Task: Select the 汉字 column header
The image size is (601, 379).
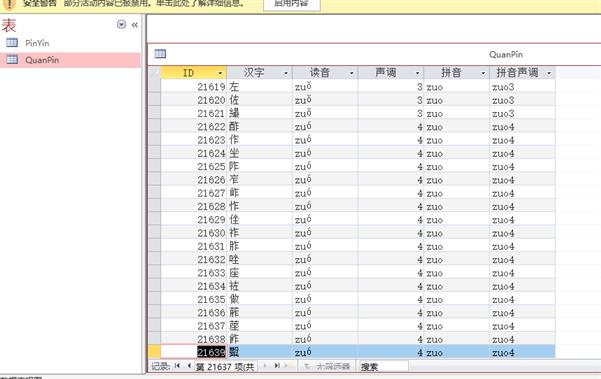Action: click(x=259, y=73)
